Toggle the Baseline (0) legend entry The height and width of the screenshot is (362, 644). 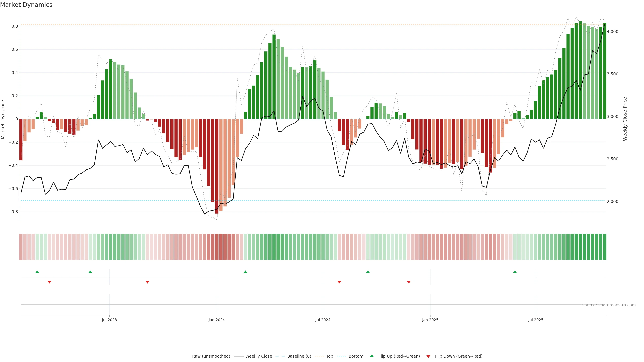299,356
